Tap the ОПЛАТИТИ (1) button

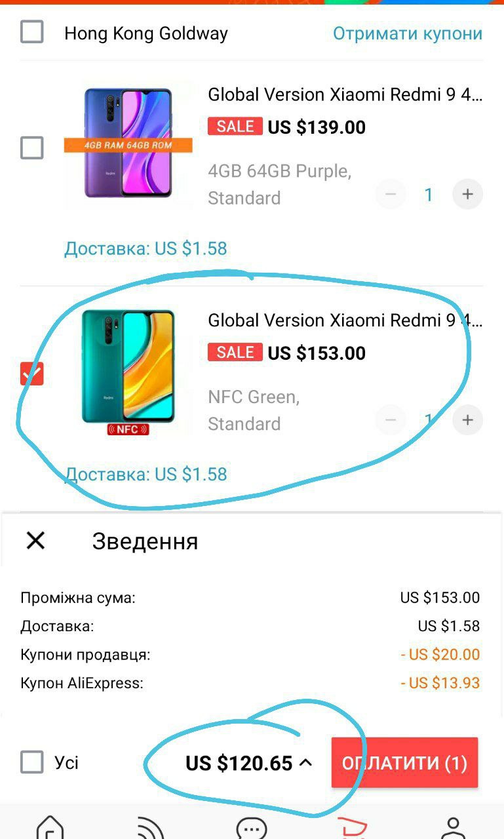pos(404,762)
